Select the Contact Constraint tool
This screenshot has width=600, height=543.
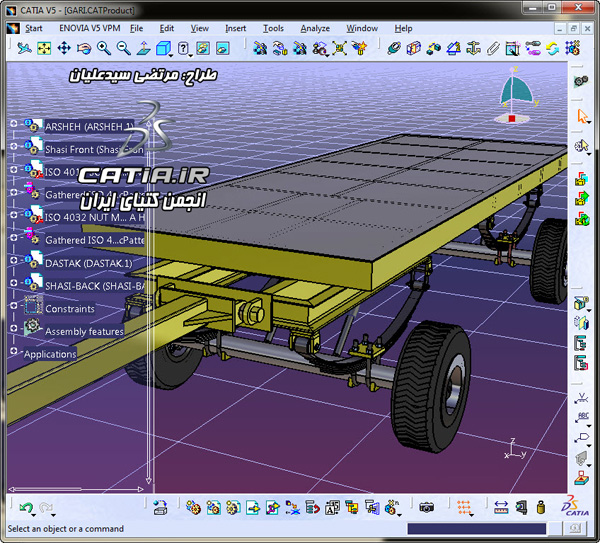click(414, 49)
